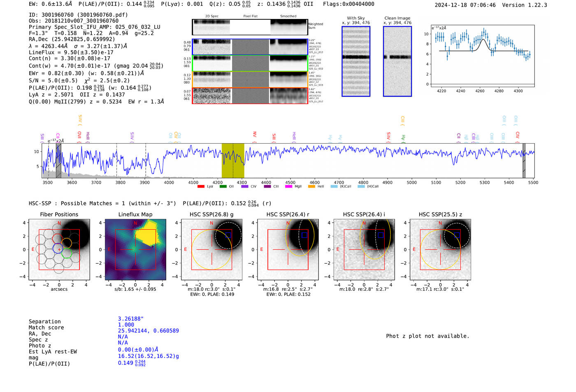Click the emission line Gaussian fit plot
Image resolution: width=576 pixels, height=392 pixels.
(482, 56)
